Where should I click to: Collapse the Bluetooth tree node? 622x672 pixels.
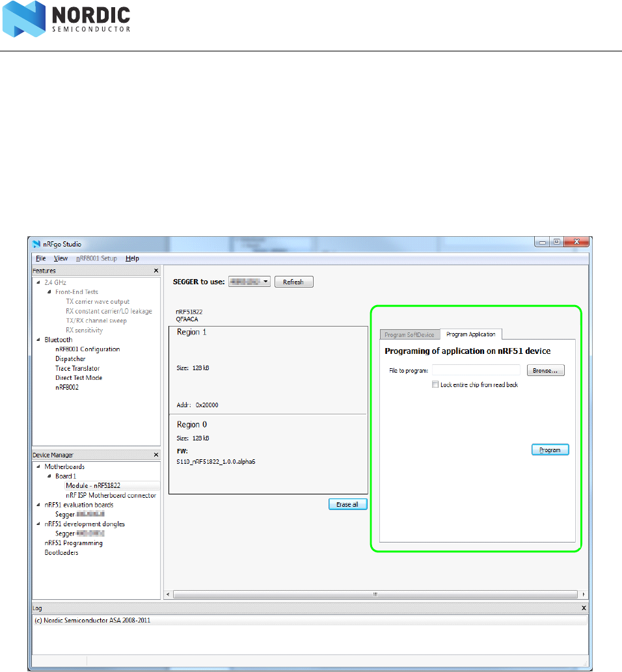38,340
